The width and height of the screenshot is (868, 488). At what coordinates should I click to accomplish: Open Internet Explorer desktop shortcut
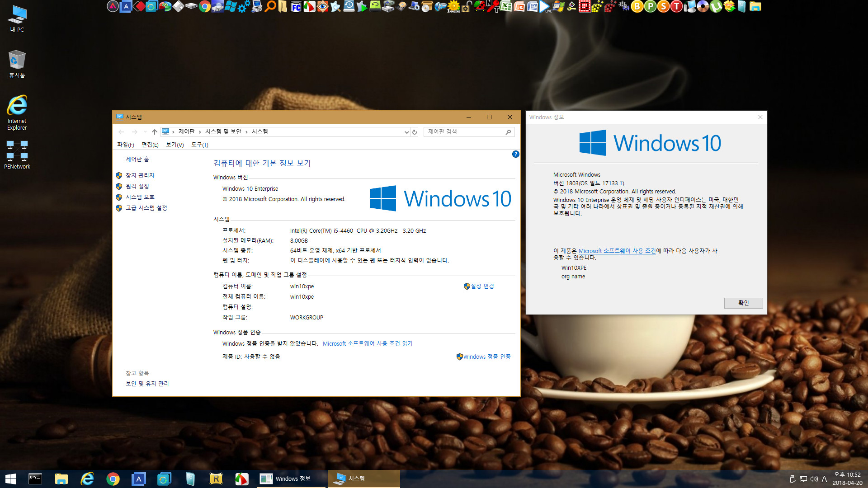pyautogui.click(x=17, y=113)
